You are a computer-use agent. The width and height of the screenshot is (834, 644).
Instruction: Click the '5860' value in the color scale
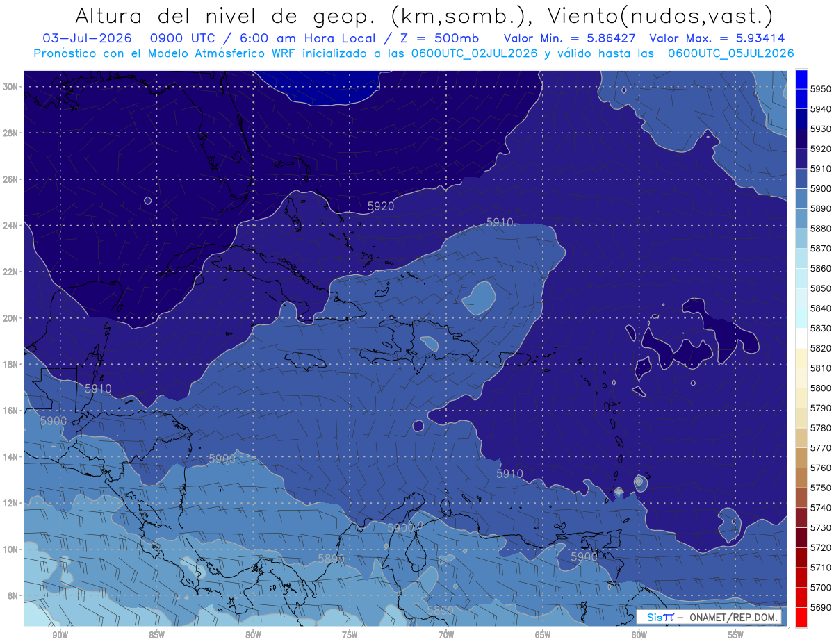[x=821, y=268]
